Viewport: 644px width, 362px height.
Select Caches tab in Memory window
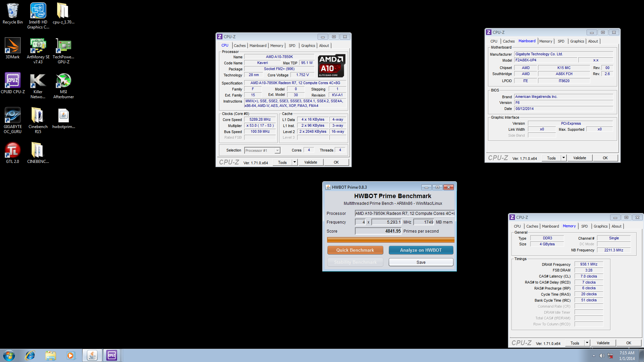click(532, 226)
